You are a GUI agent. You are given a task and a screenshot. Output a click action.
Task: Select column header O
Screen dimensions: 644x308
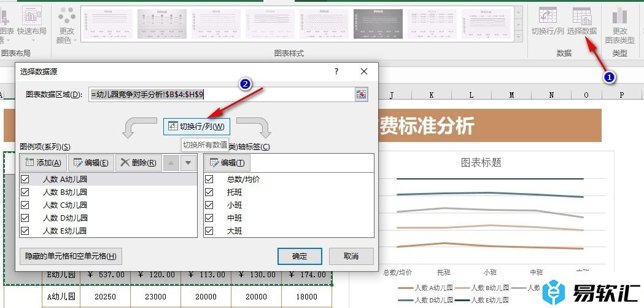[x=586, y=95]
